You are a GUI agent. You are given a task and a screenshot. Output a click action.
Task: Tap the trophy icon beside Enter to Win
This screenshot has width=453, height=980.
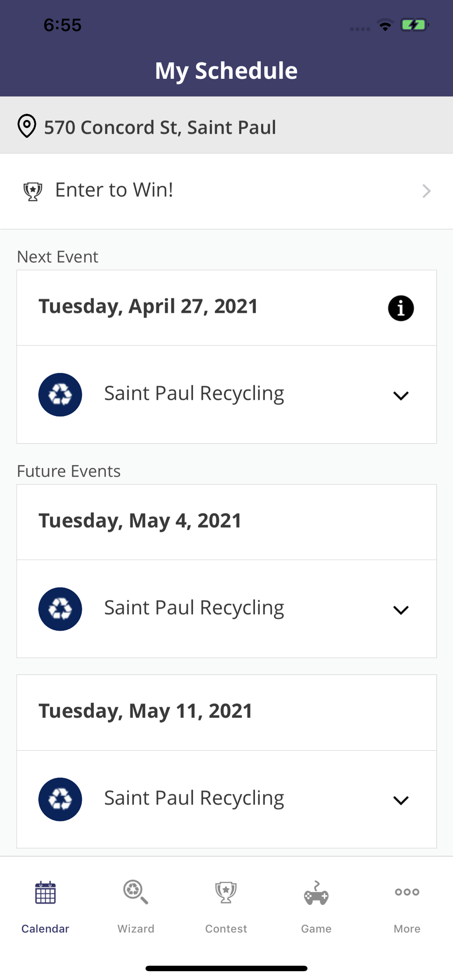[x=33, y=191]
